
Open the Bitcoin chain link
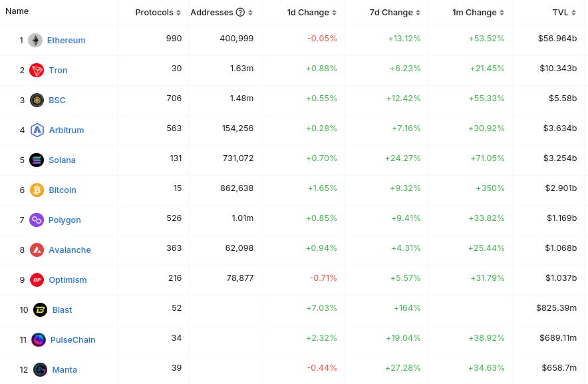[x=63, y=190]
